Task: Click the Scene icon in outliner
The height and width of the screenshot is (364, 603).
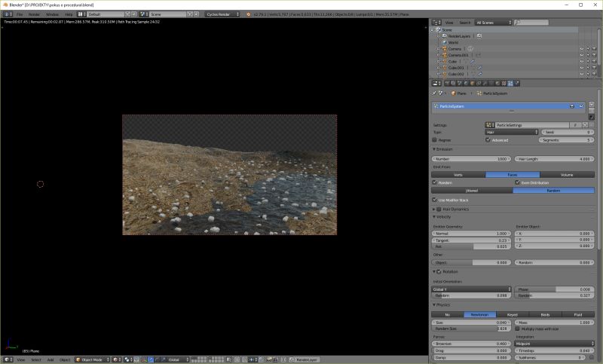Action: tap(438, 29)
